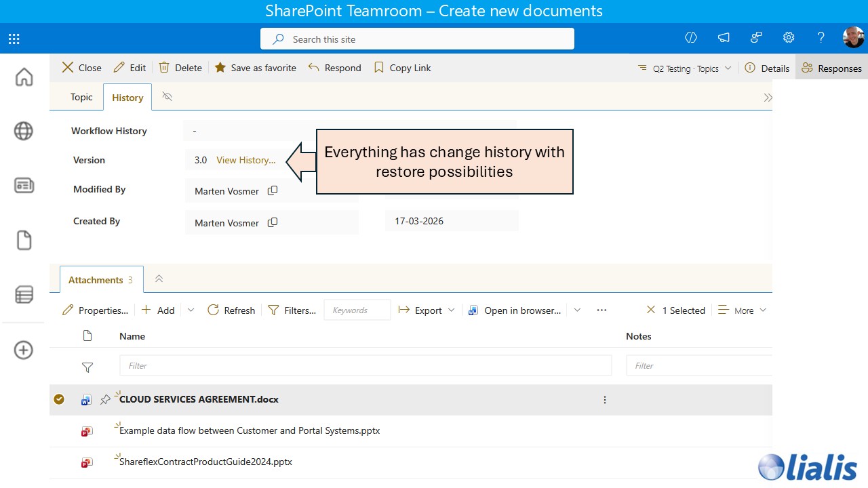Image resolution: width=868 pixels, height=488 pixels.
Task: Select the Attachments tab header
Action: click(96, 279)
